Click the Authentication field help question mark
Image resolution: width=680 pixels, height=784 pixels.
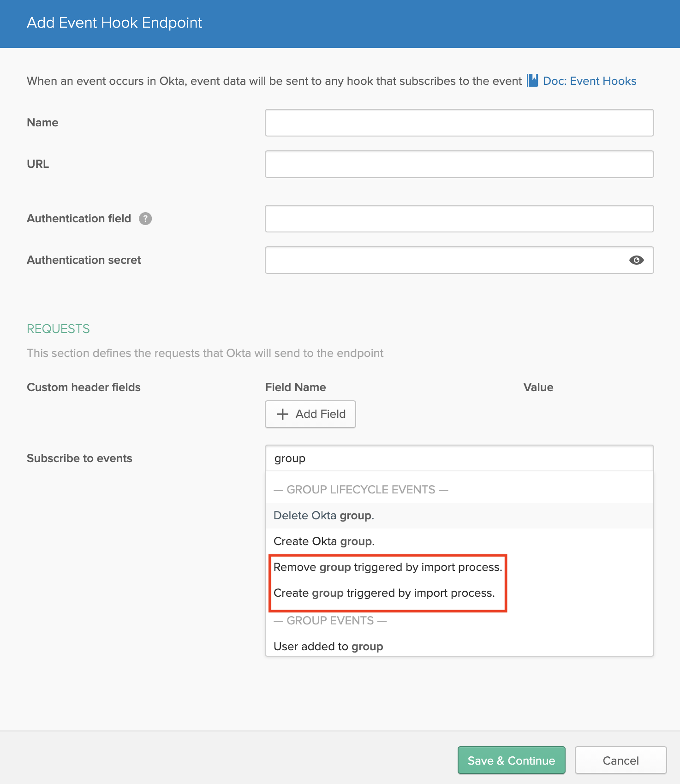[x=145, y=219]
